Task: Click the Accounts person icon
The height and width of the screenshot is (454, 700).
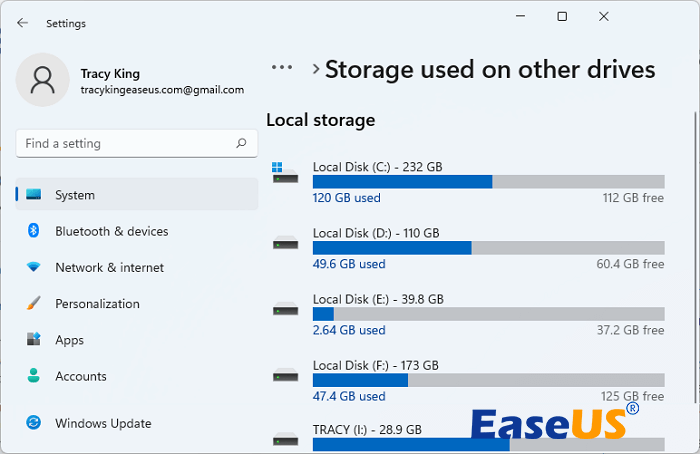Action: click(34, 376)
